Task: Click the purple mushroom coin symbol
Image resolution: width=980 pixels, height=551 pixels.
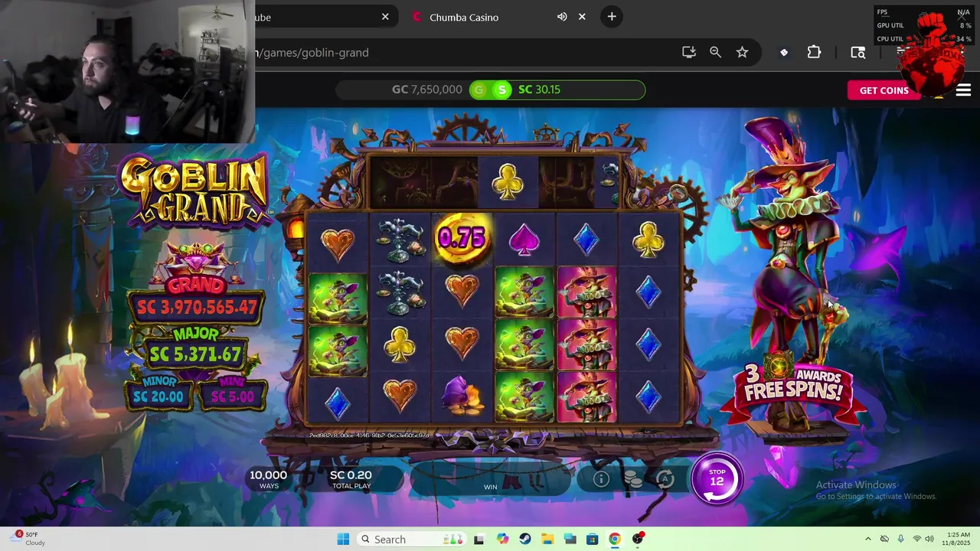Action: [462, 396]
